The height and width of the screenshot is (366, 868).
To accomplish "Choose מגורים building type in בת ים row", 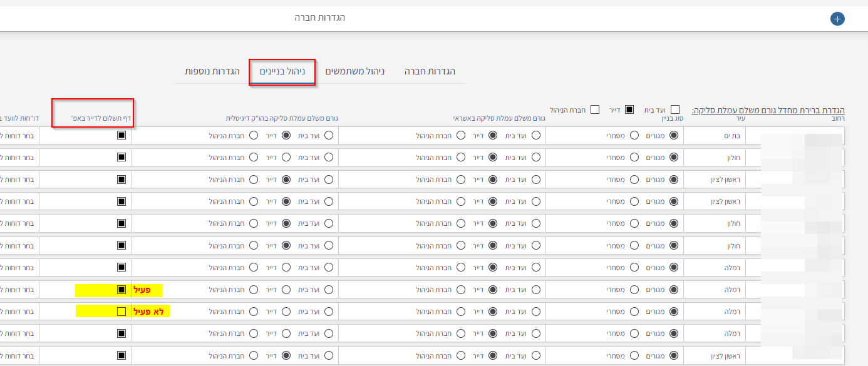I will [674, 135].
